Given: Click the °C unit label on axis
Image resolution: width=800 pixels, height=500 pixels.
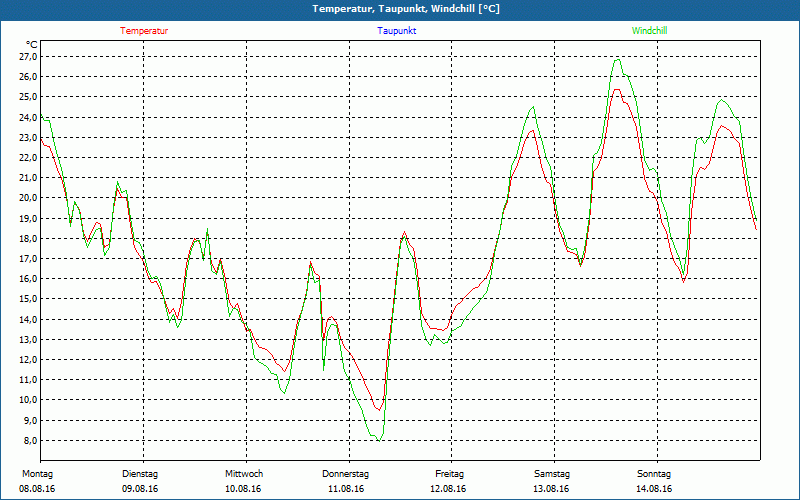Looking at the screenshot, I should [x=31, y=45].
